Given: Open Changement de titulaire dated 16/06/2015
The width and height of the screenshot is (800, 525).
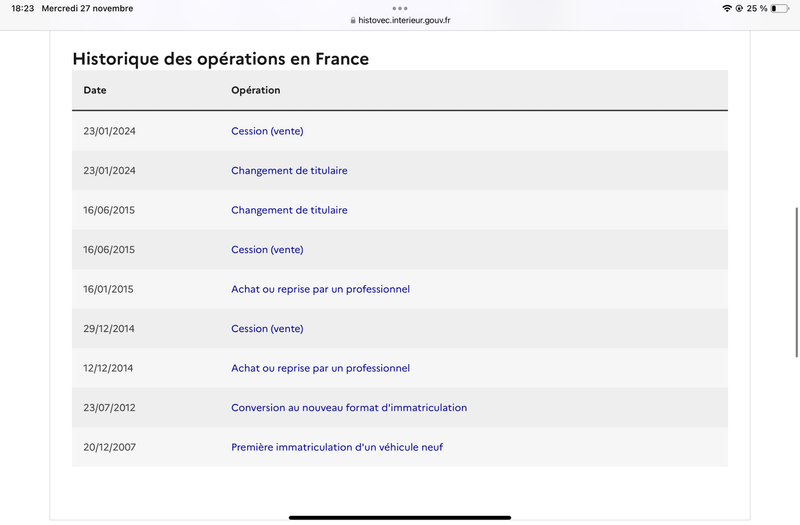Looking at the screenshot, I should tap(289, 210).
